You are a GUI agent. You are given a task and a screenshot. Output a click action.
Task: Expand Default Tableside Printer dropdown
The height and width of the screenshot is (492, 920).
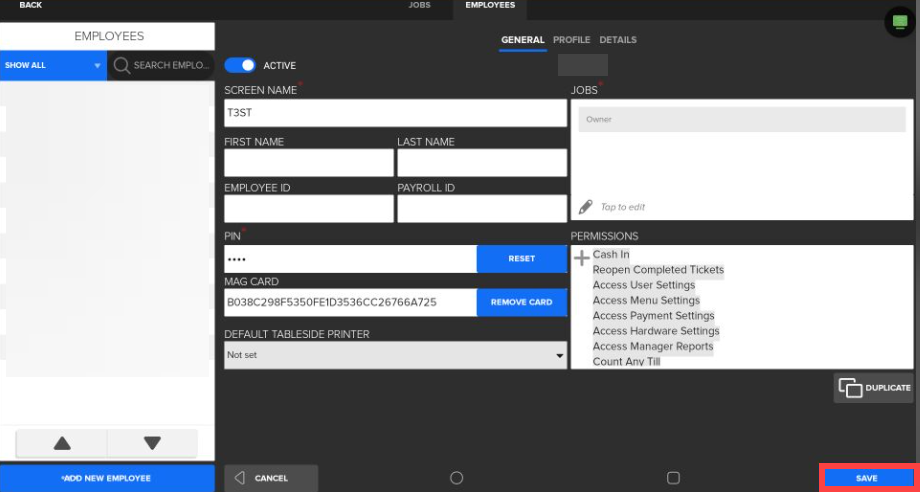395,355
